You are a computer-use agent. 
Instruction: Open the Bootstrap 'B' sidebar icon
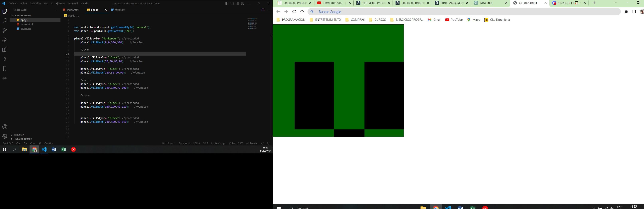pos(5,59)
